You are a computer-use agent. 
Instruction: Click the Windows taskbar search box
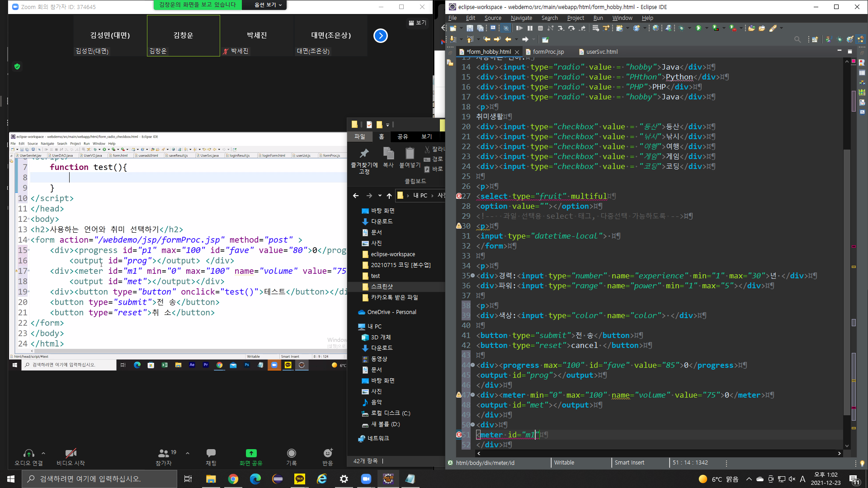pyautogui.click(x=99, y=479)
